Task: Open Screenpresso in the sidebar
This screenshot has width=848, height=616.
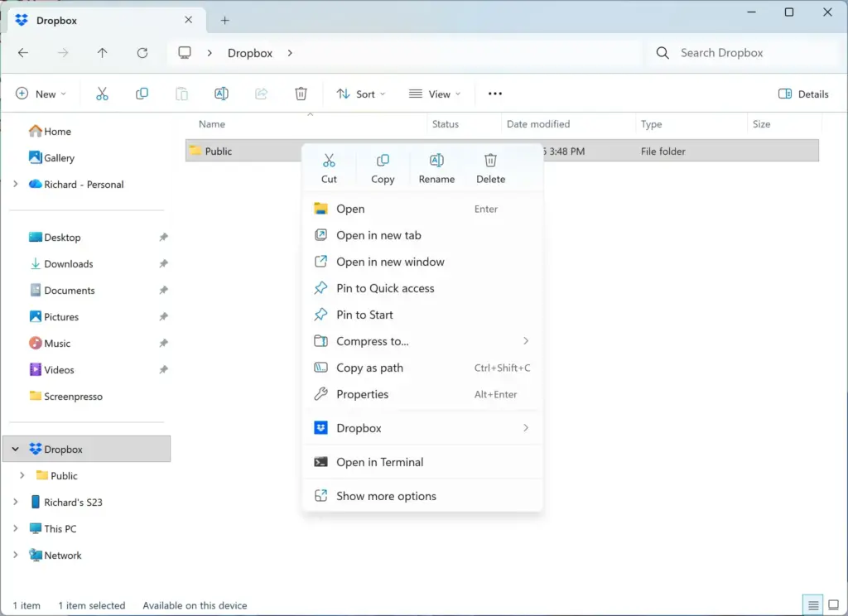Action: [x=73, y=397]
